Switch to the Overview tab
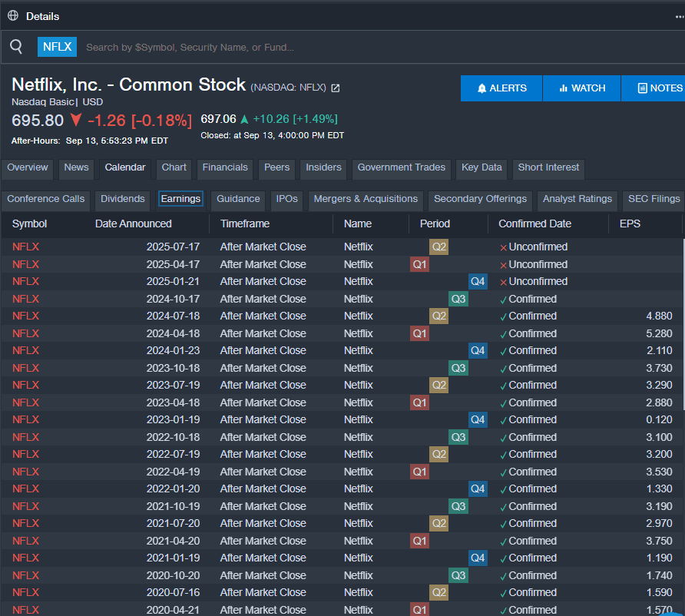685x616 pixels. pos(28,167)
